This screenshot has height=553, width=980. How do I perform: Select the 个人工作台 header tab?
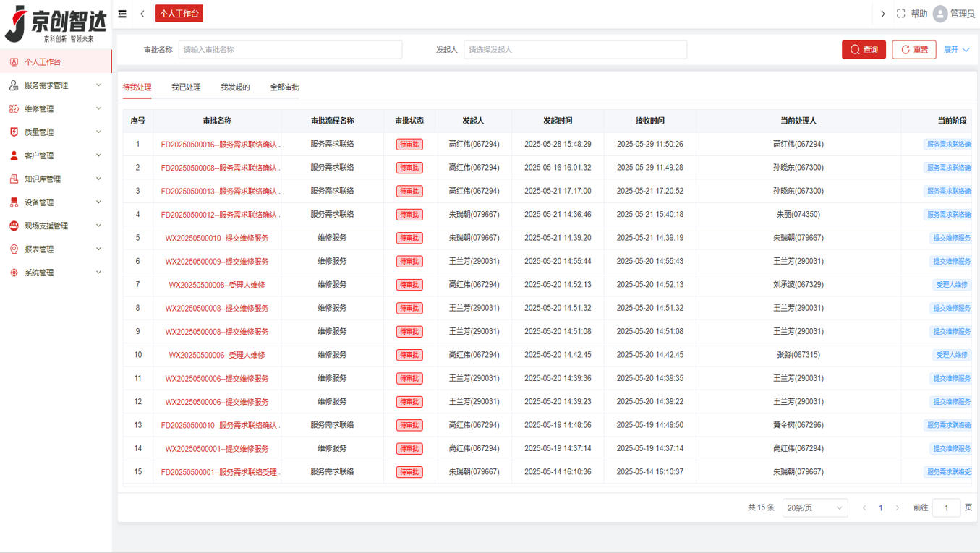[179, 14]
